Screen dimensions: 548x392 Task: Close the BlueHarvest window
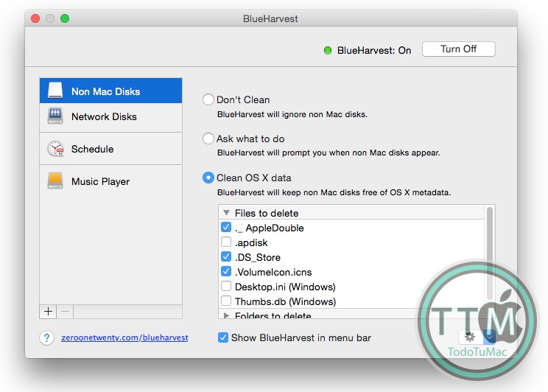(x=35, y=18)
